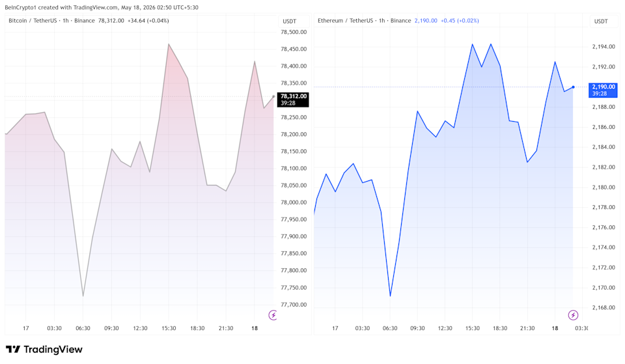Click the 78,450.00 price axis label
This screenshot has width=625, height=364.
click(x=294, y=49)
